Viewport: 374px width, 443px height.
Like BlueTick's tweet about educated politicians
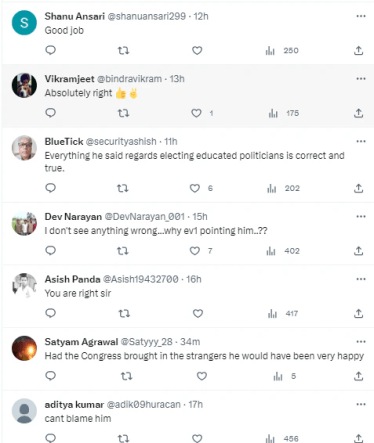(195, 188)
